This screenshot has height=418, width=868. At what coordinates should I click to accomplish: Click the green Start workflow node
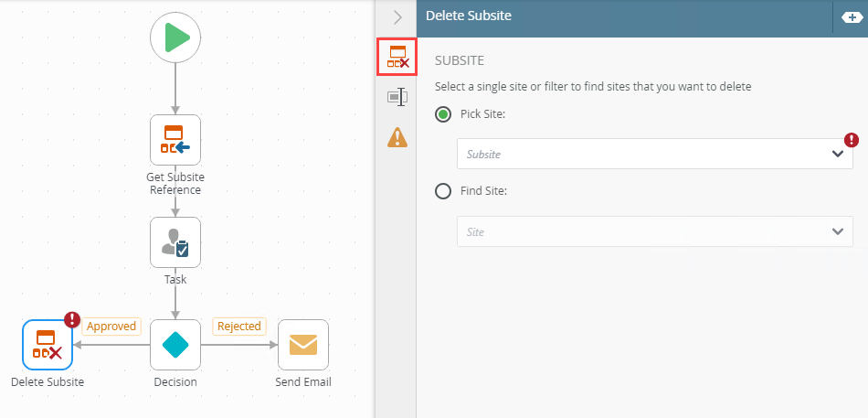(175, 38)
